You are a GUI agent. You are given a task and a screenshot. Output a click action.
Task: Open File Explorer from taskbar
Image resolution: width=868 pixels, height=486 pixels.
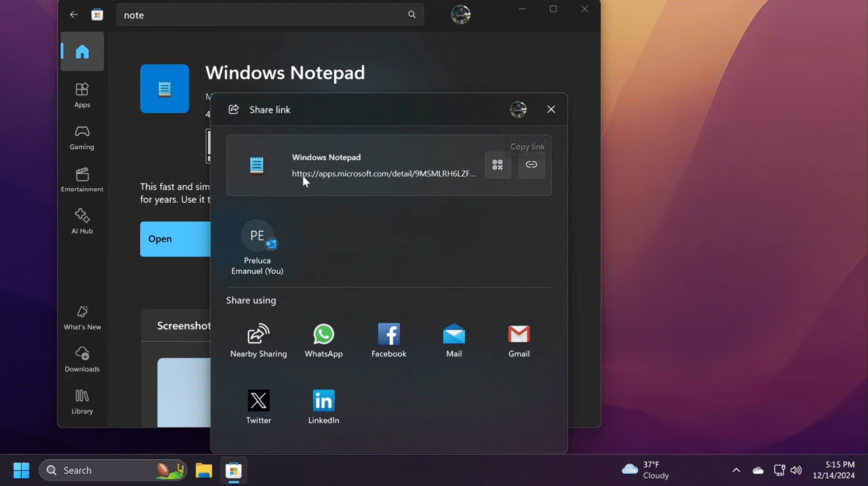[204, 470]
